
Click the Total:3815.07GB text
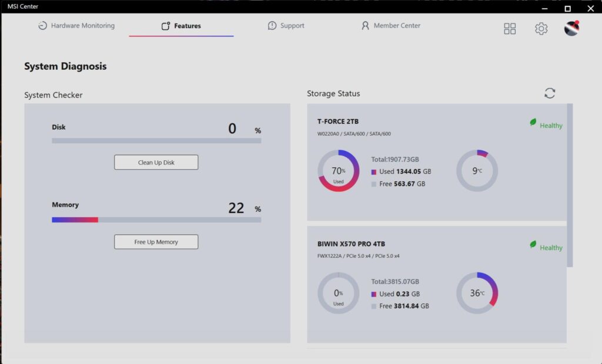pyautogui.click(x=395, y=282)
